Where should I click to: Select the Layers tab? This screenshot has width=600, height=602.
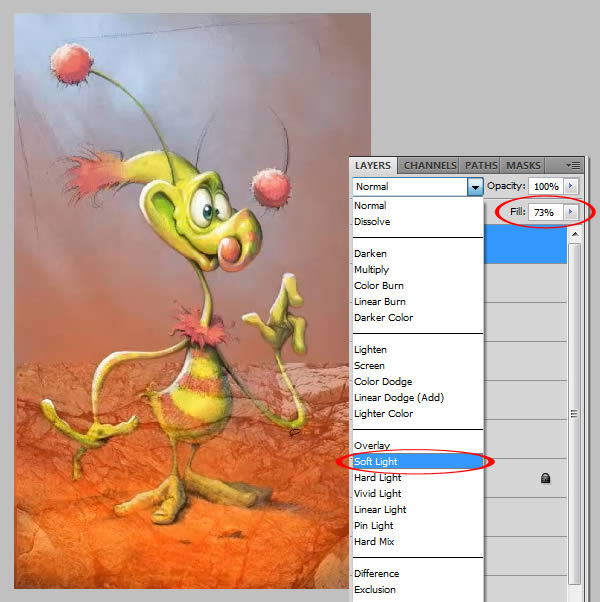pyautogui.click(x=373, y=165)
